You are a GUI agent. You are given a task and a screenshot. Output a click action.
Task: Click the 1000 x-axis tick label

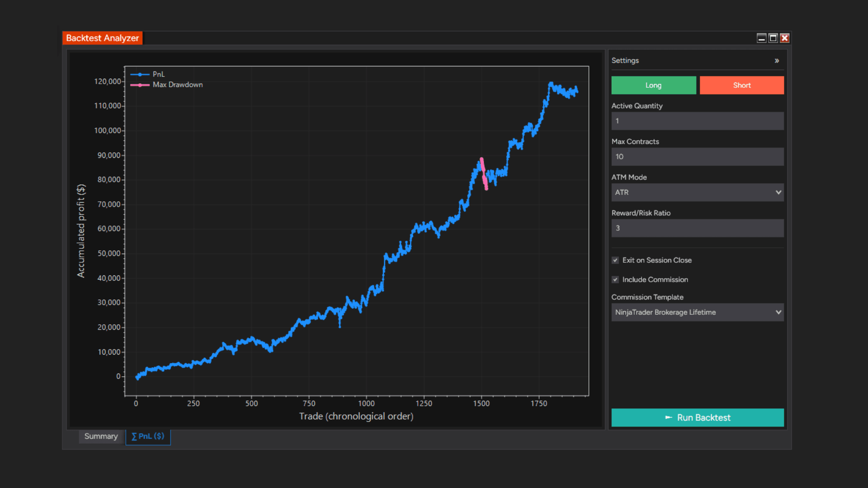(366, 403)
